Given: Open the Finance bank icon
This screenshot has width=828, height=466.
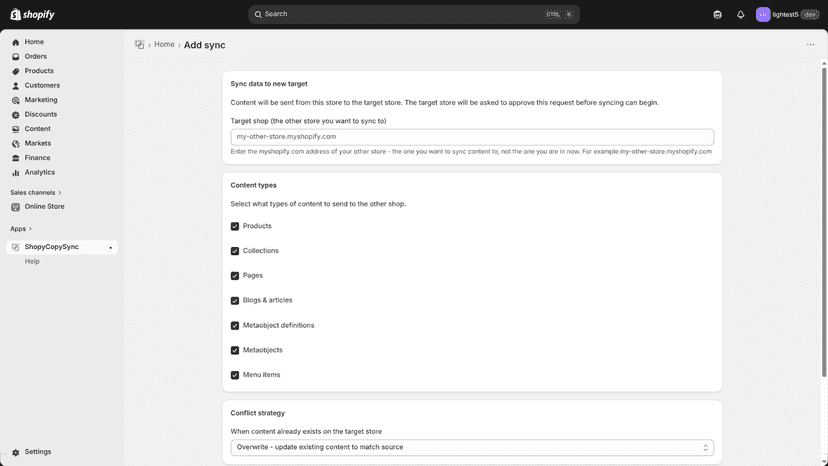Looking at the screenshot, I should pyautogui.click(x=15, y=158).
